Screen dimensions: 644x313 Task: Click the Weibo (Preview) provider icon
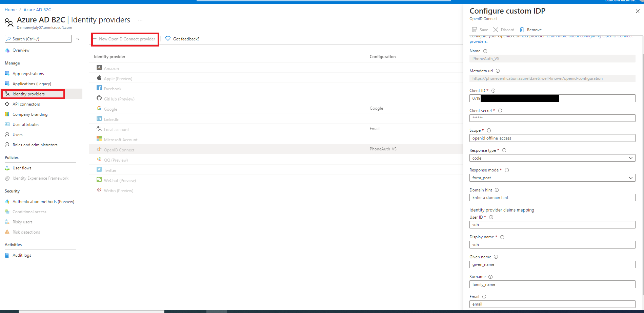pos(99,190)
